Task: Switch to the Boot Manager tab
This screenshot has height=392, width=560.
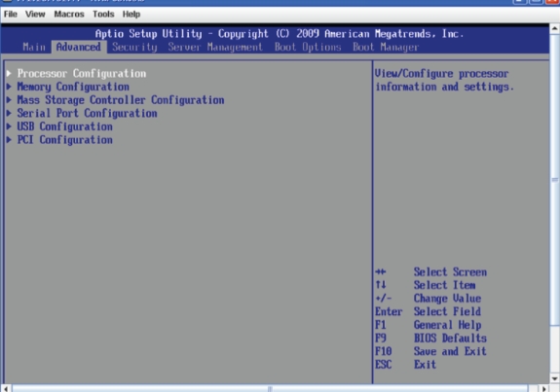Action: click(386, 47)
